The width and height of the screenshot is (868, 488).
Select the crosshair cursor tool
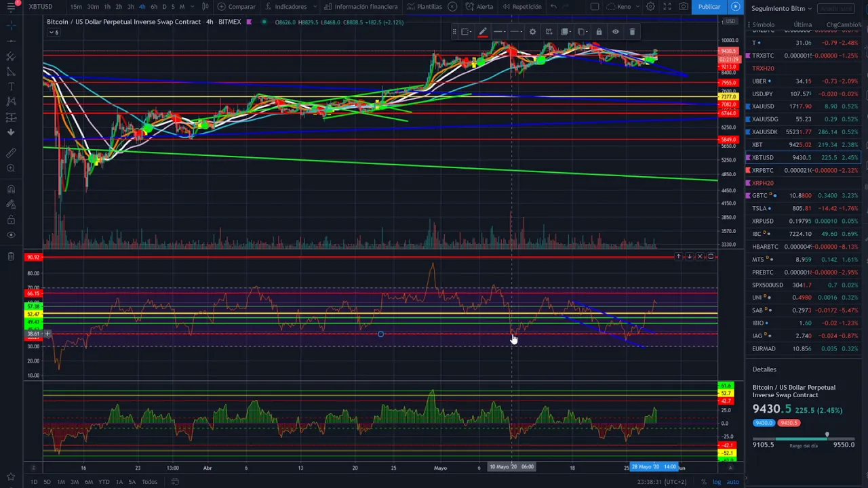pos(11,25)
